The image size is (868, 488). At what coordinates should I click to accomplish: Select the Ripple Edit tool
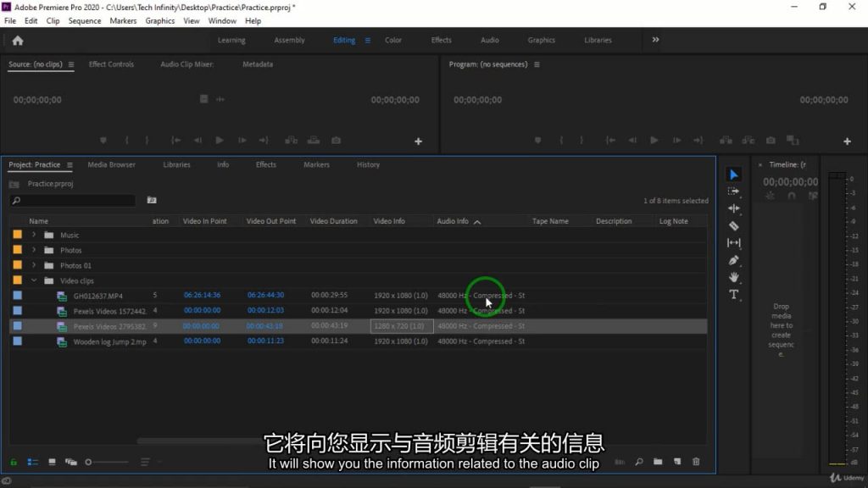coord(733,208)
